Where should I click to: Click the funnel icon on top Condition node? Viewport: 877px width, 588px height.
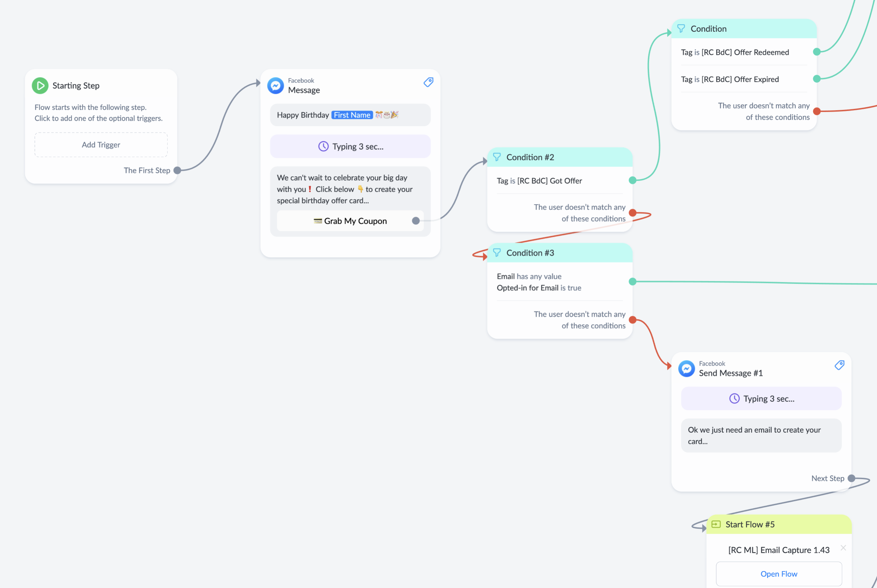click(x=681, y=29)
